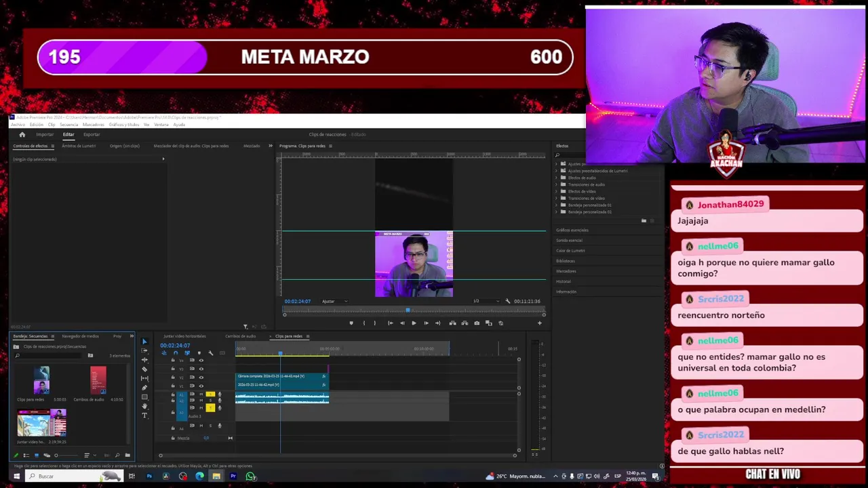
Task: Open the Secuencia menu
Action: 69,125
